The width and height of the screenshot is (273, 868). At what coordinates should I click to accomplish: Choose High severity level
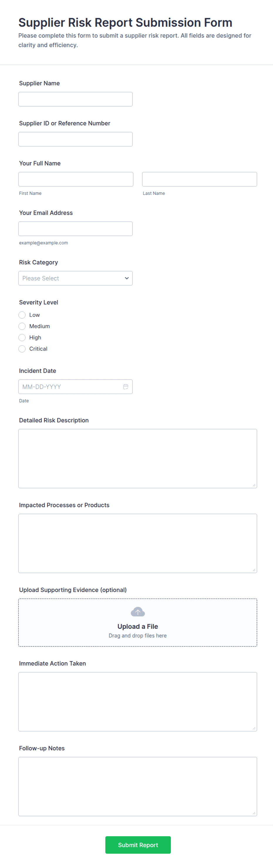(22, 338)
